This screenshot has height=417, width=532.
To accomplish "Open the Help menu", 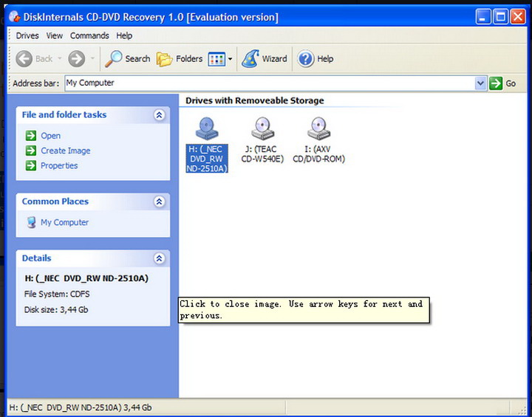I will pos(124,35).
